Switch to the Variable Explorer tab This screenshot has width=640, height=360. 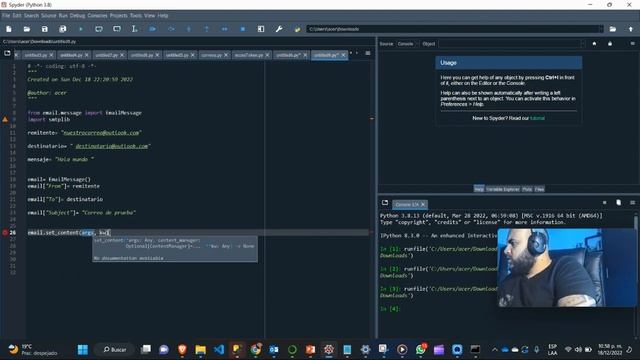(503, 189)
